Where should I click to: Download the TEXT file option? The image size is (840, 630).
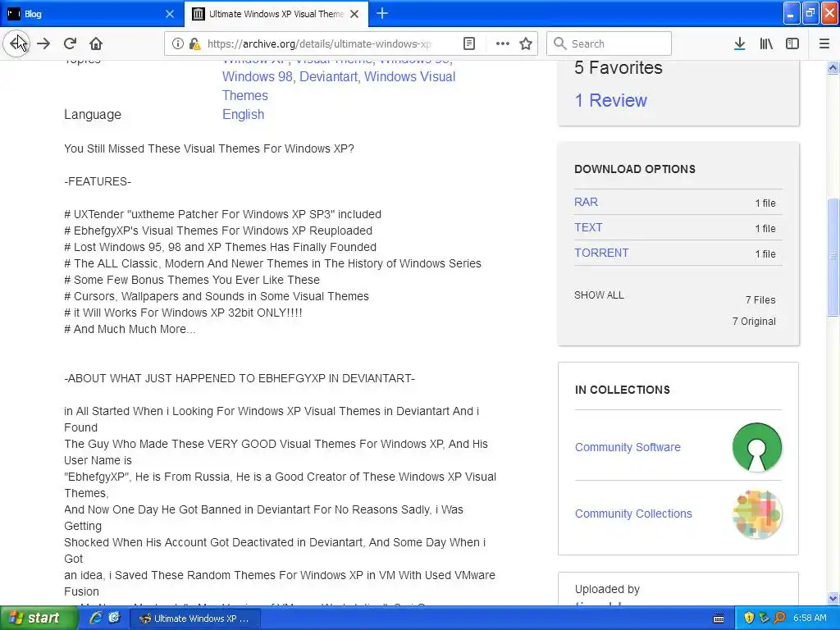tap(588, 227)
